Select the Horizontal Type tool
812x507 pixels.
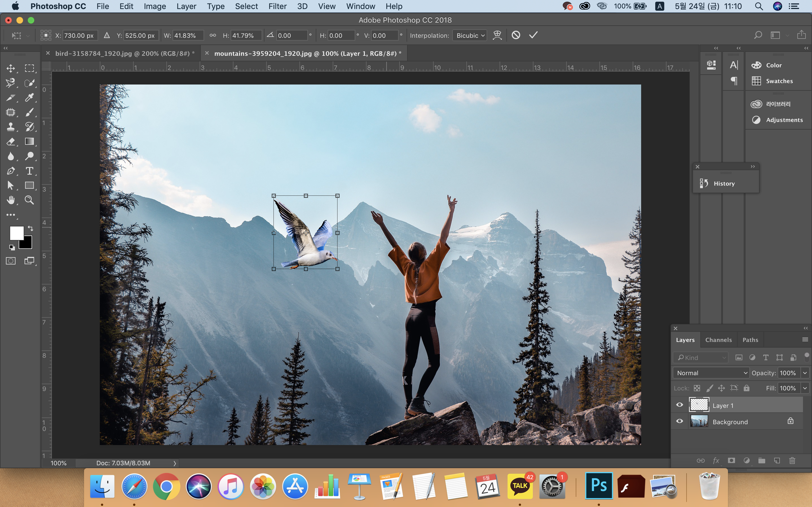coord(29,171)
